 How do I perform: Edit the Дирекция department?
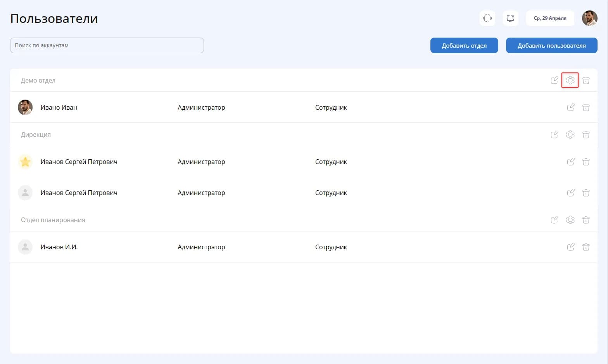[x=554, y=135]
